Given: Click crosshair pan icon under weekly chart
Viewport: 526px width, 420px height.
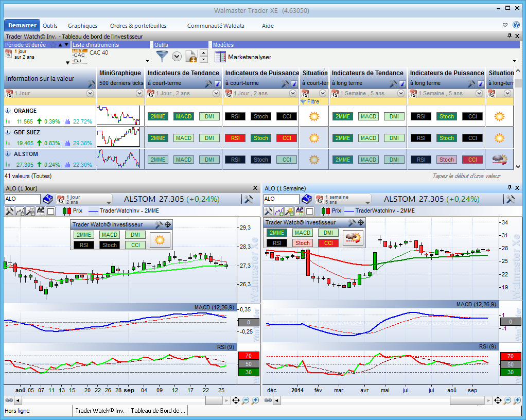Looking at the screenshot, I should [x=498, y=400].
